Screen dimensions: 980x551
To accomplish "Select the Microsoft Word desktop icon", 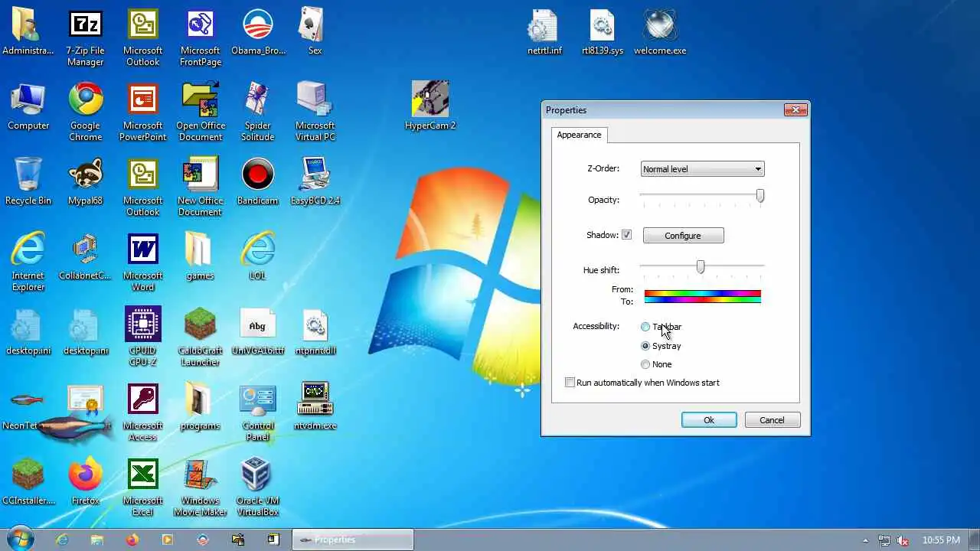I will pyautogui.click(x=143, y=262).
